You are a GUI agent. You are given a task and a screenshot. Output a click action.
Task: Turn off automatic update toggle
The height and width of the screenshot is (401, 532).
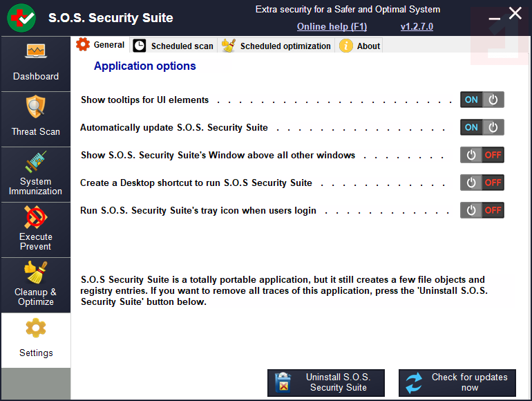point(482,127)
